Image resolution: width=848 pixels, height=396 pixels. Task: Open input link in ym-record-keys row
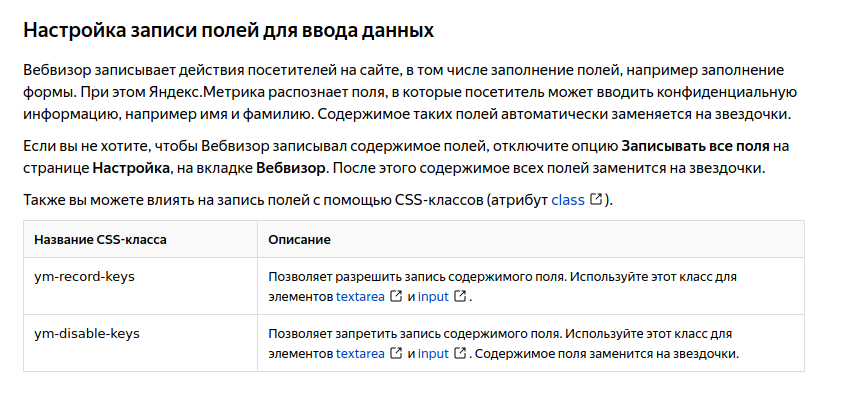coord(433,296)
